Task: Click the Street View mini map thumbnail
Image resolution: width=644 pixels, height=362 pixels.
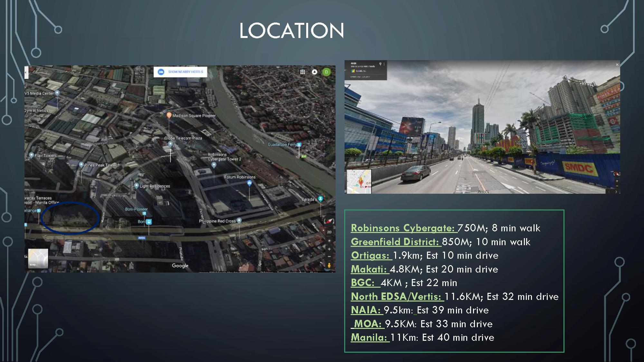Action: (x=359, y=181)
